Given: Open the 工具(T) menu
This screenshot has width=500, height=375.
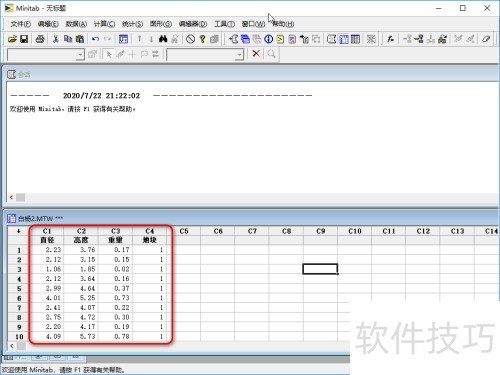Looking at the screenshot, I should click(x=224, y=24).
